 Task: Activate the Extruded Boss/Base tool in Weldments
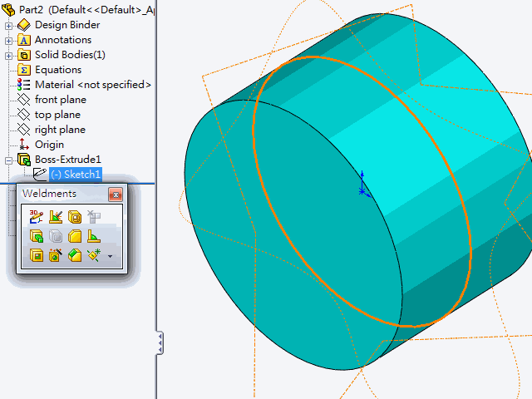36,236
